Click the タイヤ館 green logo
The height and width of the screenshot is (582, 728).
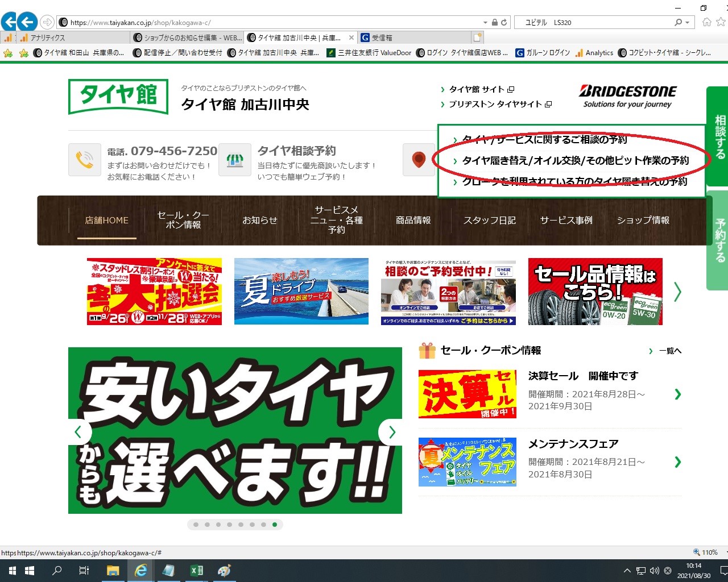(118, 97)
